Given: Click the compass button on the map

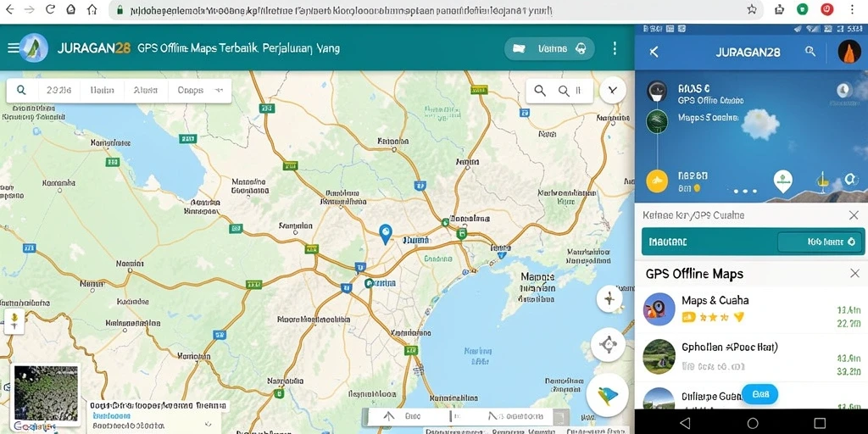Looking at the screenshot, I should click(609, 300).
